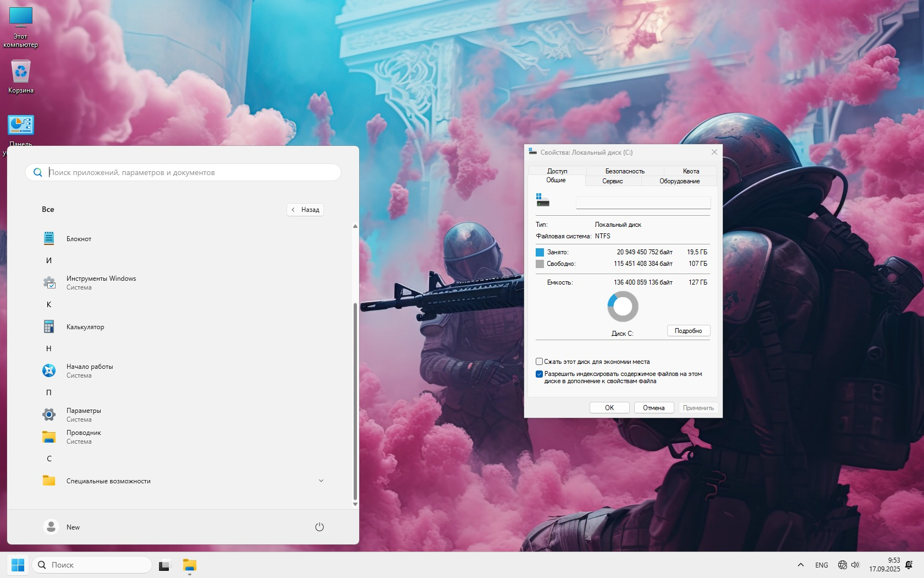Switch to the Сервис tab
The image size is (924, 578).
point(613,181)
